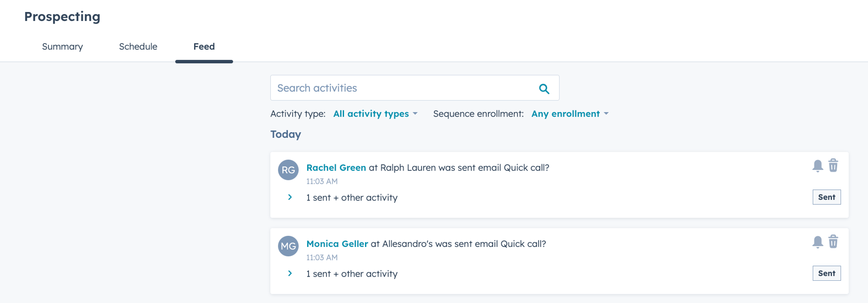Click the MG avatar circle
Image resolution: width=868 pixels, height=303 pixels.
pyautogui.click(x=288, y=246)
